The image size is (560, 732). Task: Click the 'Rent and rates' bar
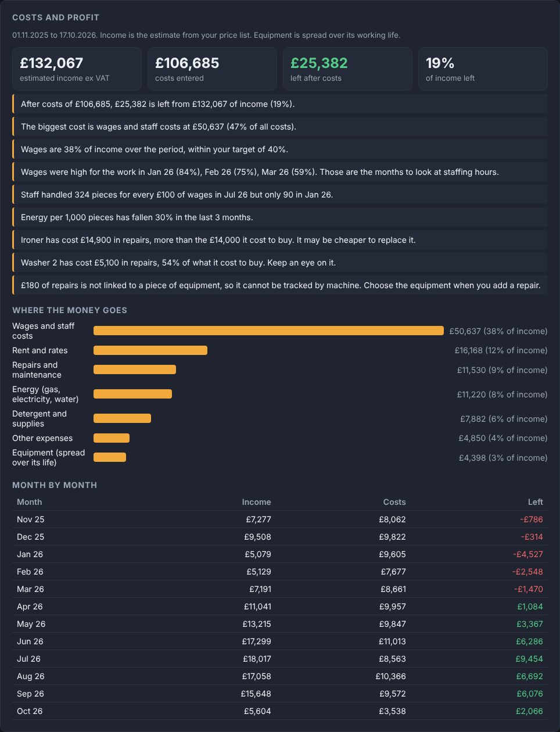[x=150, y=350]
